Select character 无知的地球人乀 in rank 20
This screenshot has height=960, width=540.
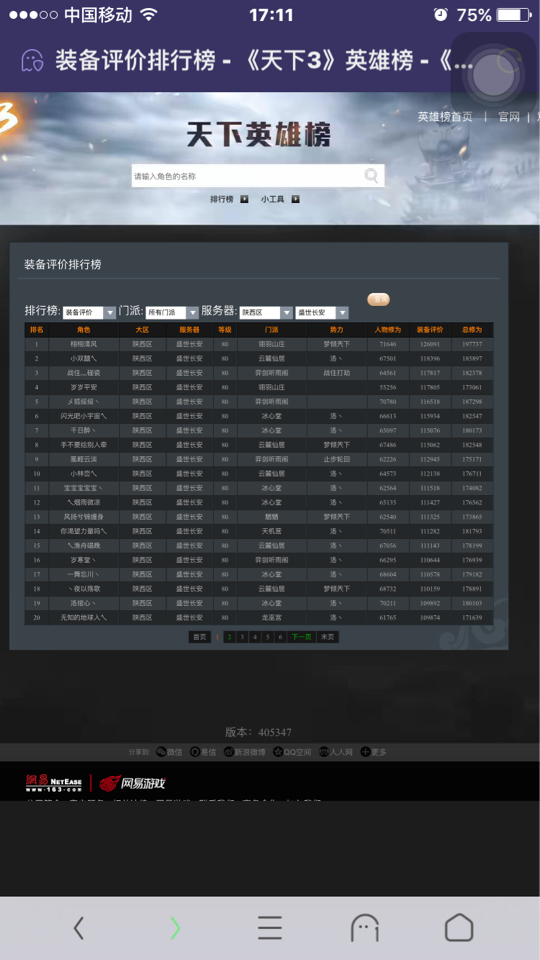[x=84, y=617]
